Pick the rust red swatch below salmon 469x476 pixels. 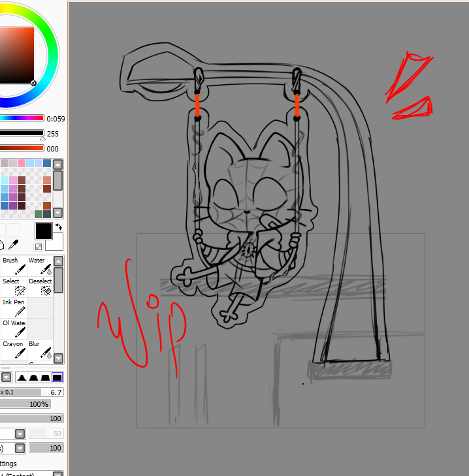(47, 189)
